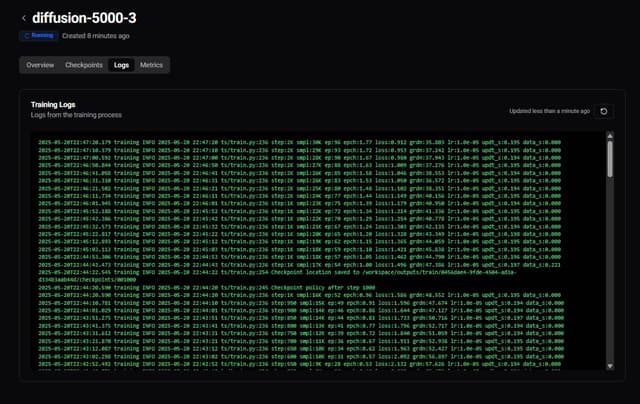The width and height of the screenshot is (640, 404).
Task: Click the log line timestamped 22:46:11
Action: tap(299, 196)
